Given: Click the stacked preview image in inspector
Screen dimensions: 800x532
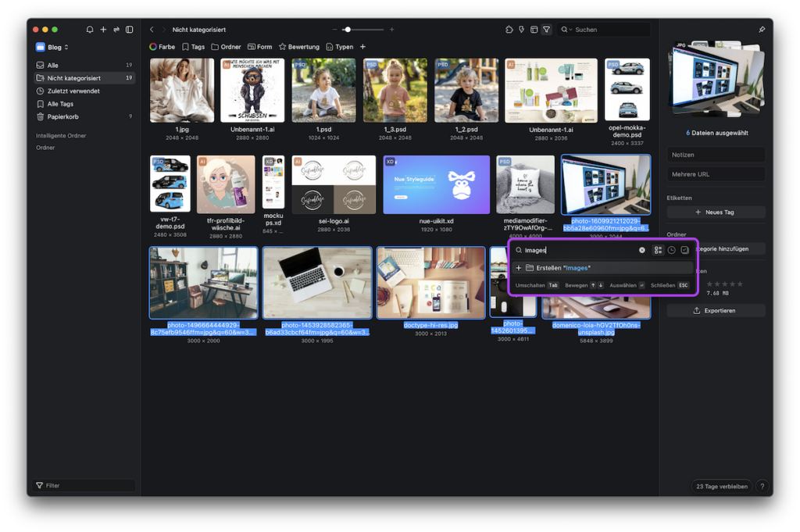Looking at the screenshot, I should tap(716, 80).
